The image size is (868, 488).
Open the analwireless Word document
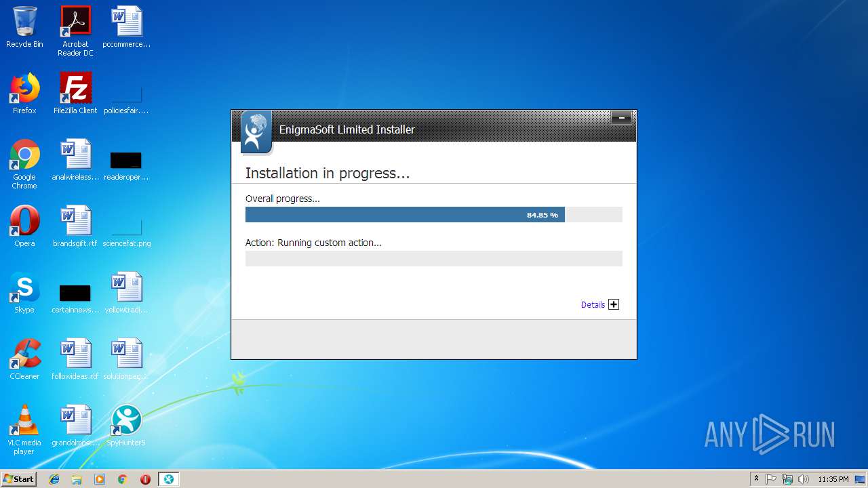(75, 160)
